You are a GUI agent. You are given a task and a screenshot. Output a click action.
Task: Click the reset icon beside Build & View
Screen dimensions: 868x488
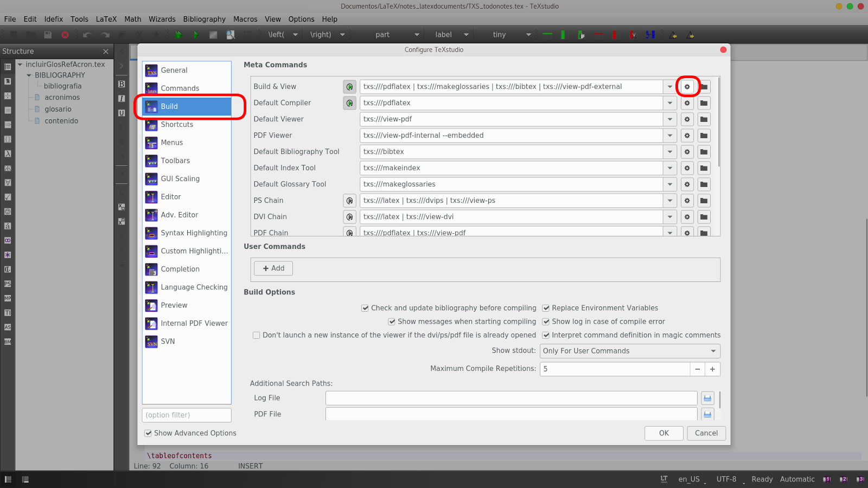(349, 87)
